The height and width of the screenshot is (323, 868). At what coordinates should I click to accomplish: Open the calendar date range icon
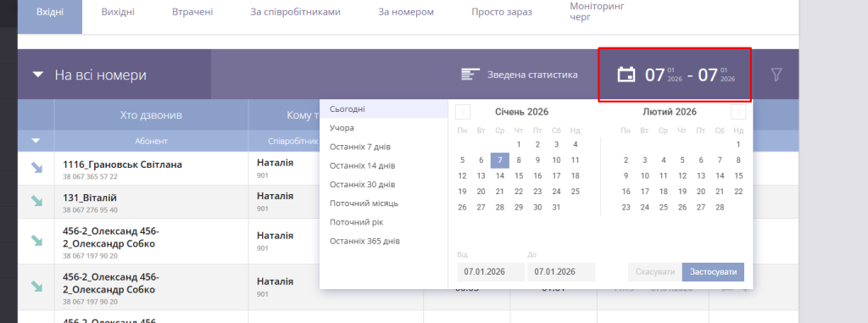pos(626,75)
